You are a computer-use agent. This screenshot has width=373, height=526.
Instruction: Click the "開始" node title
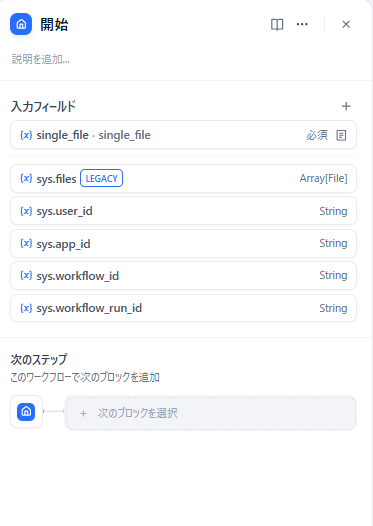(54, 24)
